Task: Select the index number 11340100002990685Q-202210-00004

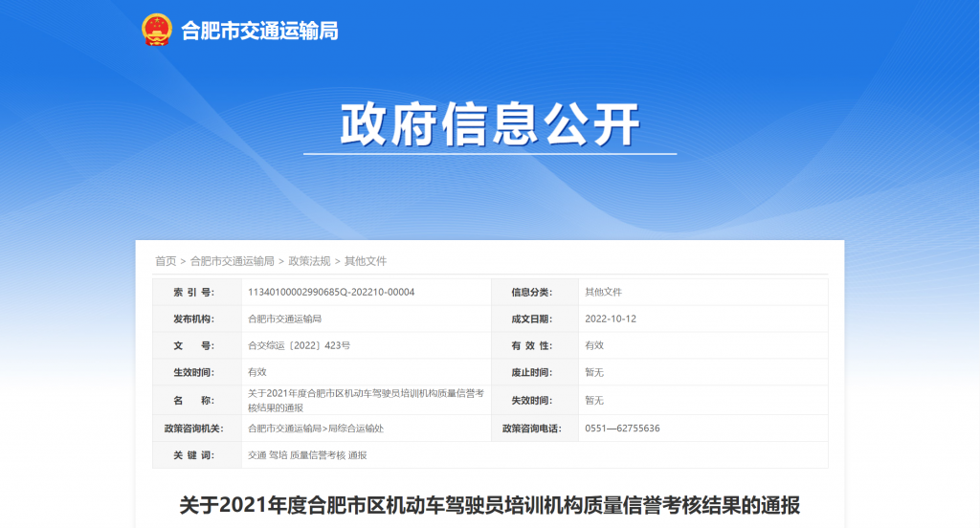Action: coord(331,292)
